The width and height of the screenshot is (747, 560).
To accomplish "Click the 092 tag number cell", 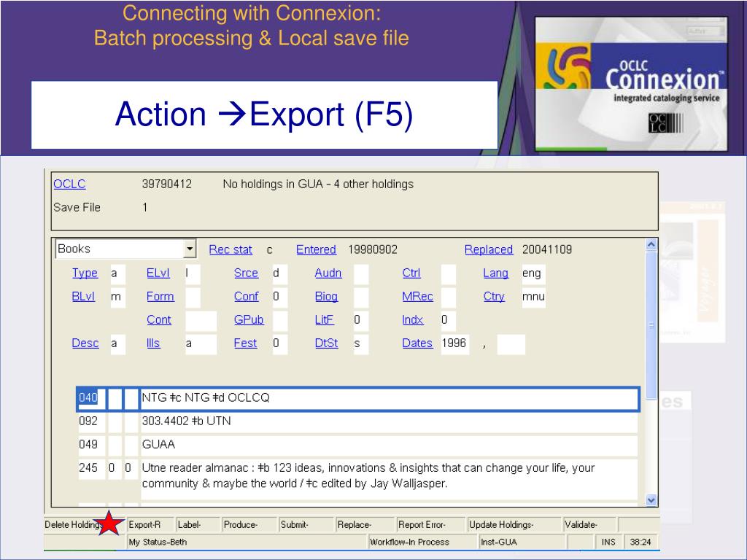I will (91, 422).
